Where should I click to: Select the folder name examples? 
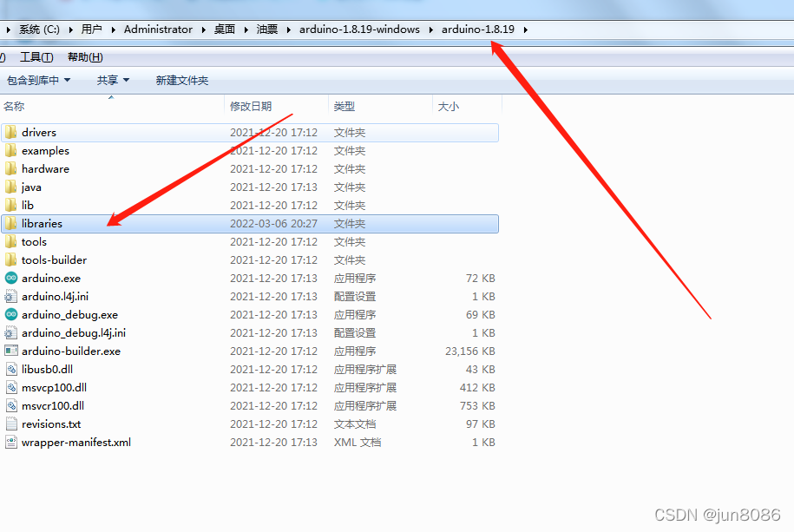(46, 150)
